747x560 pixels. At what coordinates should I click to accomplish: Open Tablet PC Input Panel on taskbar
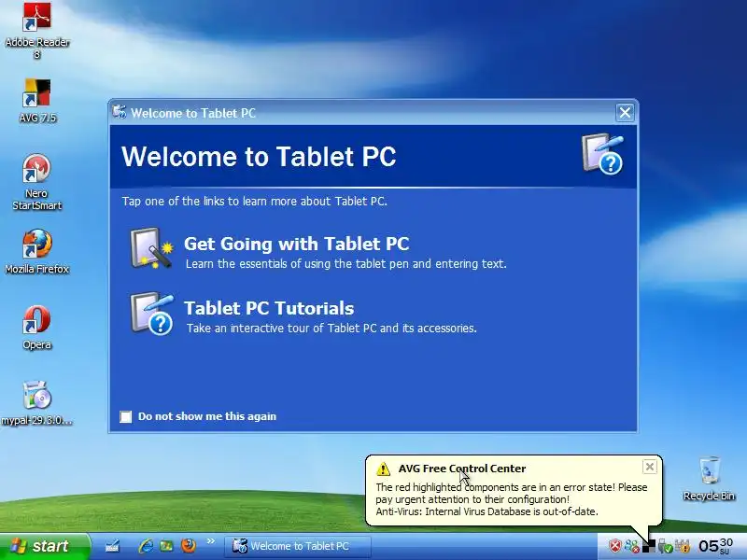click(x=112, y=546)
